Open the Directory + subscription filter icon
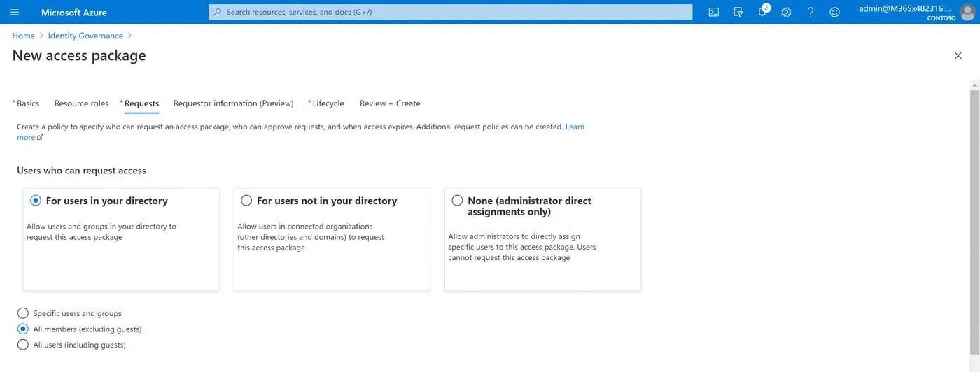The image size is (980, 372). click(x=738, y=12)
